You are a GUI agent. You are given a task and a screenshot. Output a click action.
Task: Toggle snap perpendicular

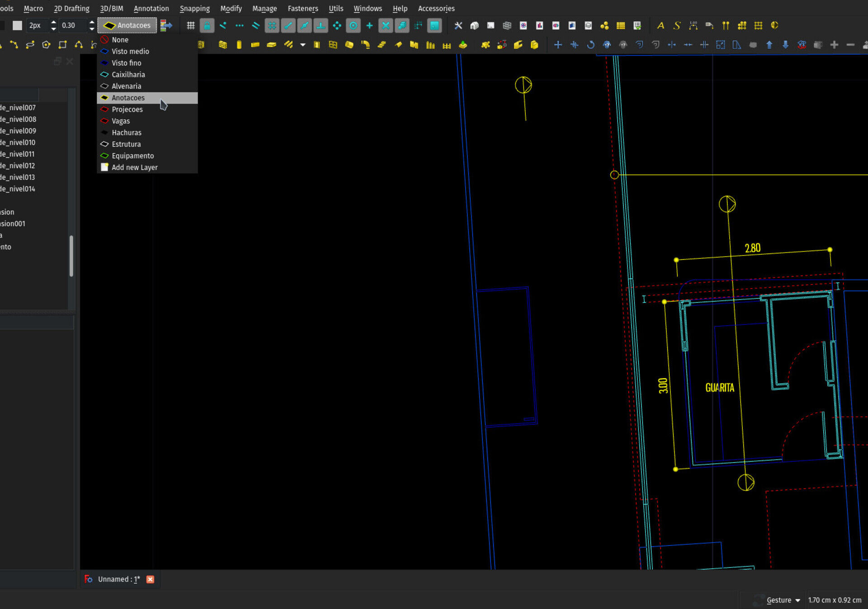321,26
